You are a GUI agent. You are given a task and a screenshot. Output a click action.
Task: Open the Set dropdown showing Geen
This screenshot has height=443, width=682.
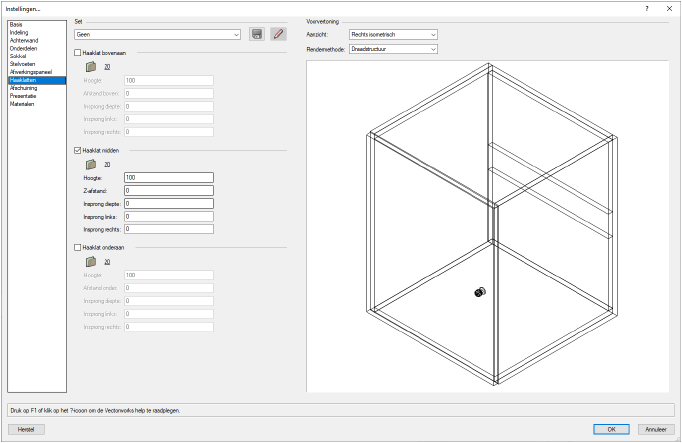pyautogui.click(x=157, y=34)
